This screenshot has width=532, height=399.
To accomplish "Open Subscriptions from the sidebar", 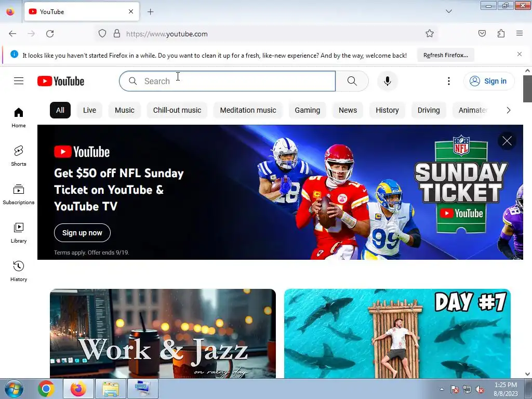I will [19, 194].
